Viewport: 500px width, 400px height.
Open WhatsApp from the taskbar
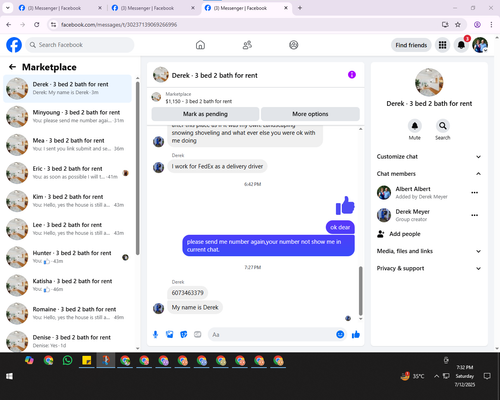click(x=68, y=360)
